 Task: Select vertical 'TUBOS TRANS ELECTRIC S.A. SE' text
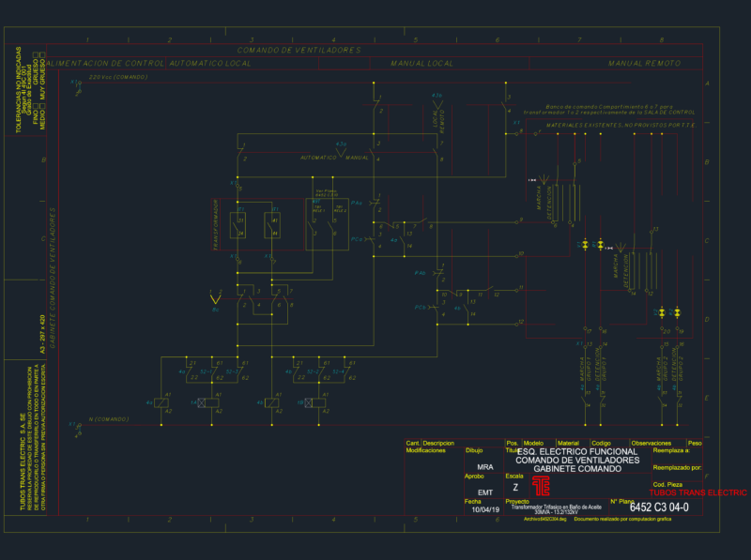pos(23,462)
